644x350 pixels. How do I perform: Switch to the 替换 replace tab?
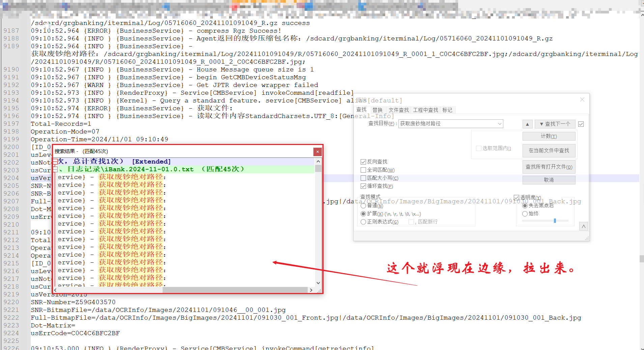coord(377,110)
